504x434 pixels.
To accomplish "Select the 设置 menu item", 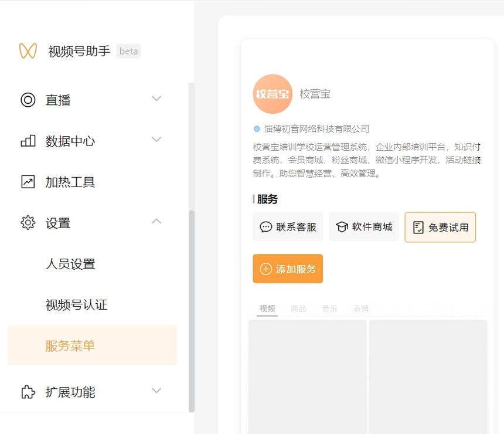I will click(92, 223).
